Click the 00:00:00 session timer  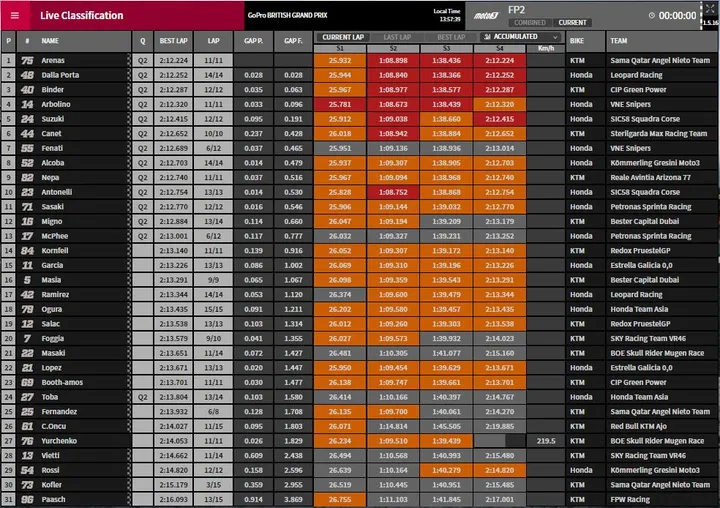pos(677,16)
